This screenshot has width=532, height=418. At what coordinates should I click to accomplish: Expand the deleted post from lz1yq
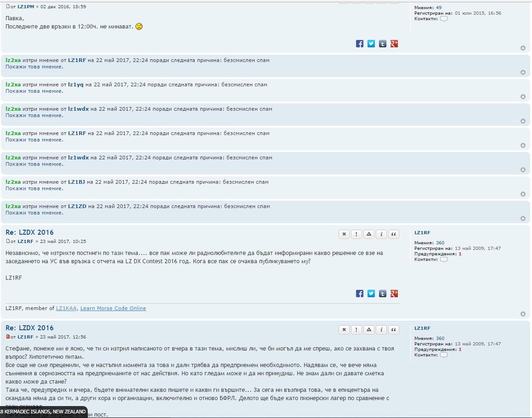click(34, 91)
